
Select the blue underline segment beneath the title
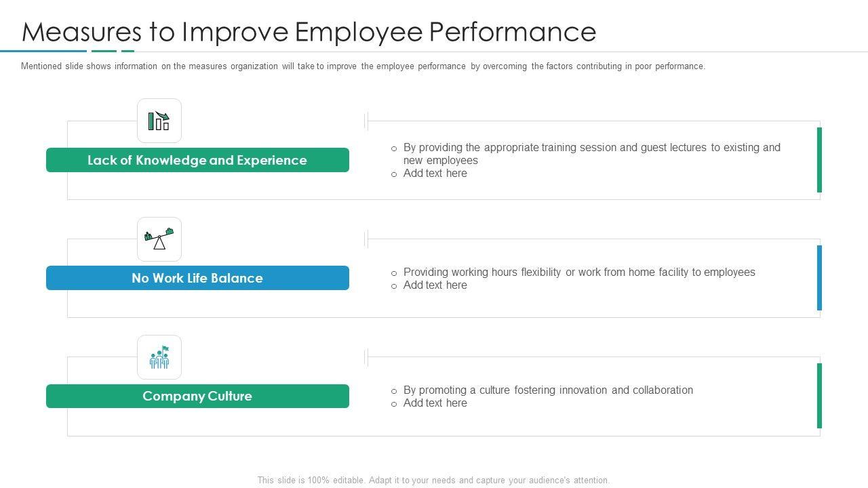click(43, 51)
